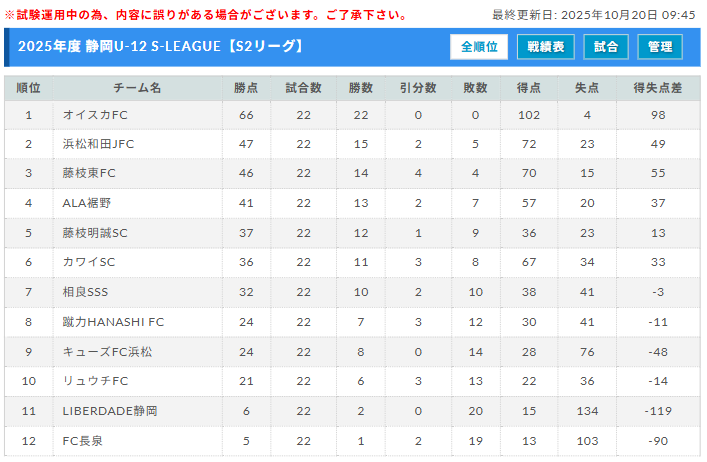Click the 得失点差 column header

[657, 88]
